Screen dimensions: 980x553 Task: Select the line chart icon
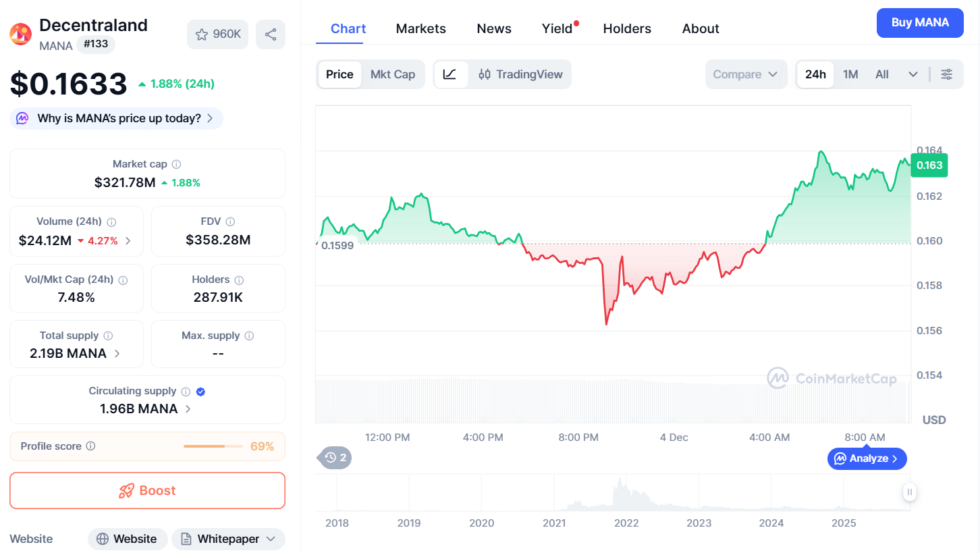coord(450,74)
